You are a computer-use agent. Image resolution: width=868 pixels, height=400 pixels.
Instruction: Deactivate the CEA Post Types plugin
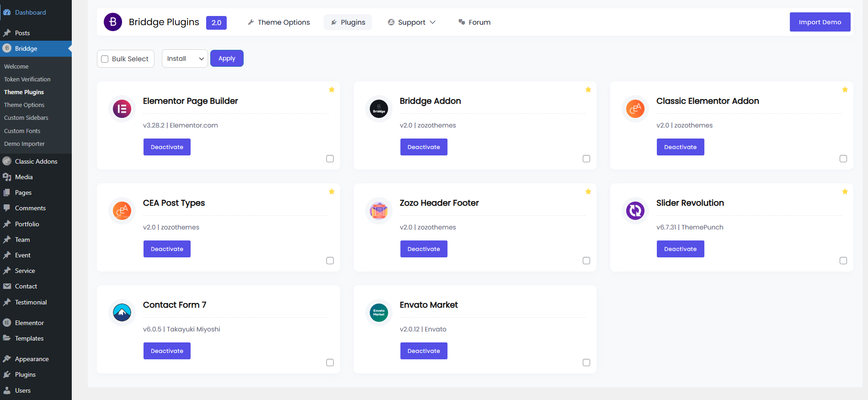coord(167,249)
